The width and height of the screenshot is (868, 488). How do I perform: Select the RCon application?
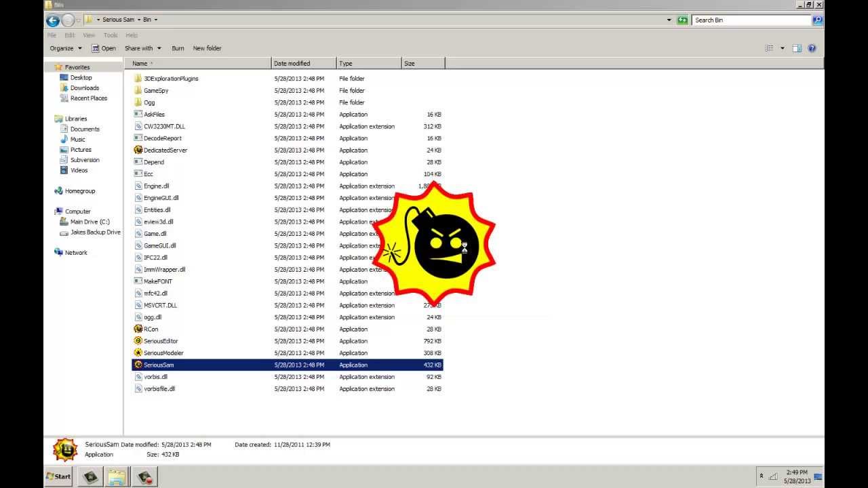(150, 329)
